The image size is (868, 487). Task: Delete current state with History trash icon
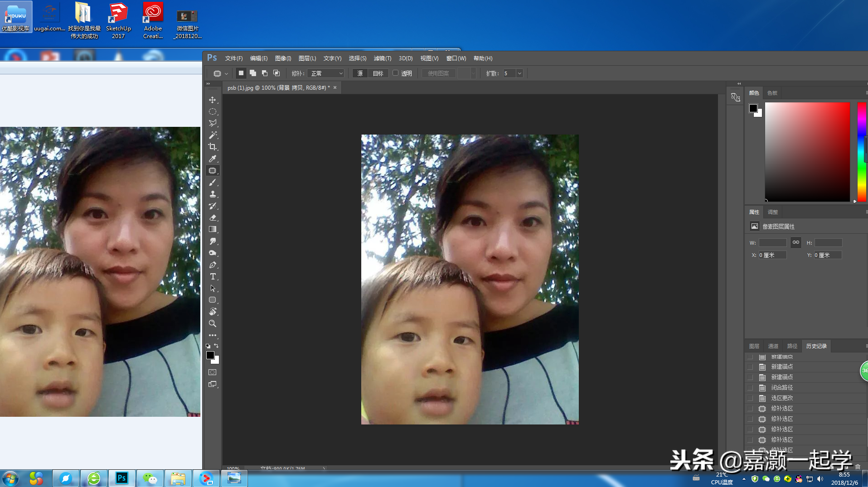pos(858,467)
